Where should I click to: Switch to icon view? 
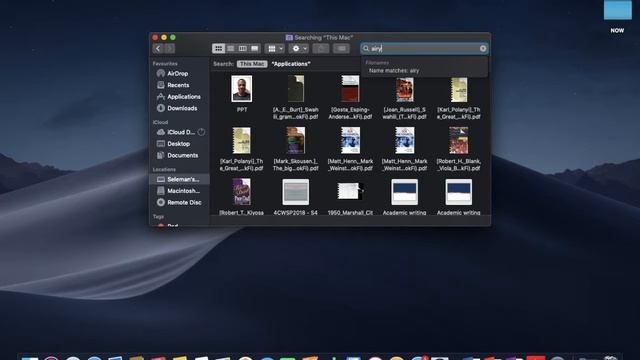pyautogui.click(x=218, y=49)
